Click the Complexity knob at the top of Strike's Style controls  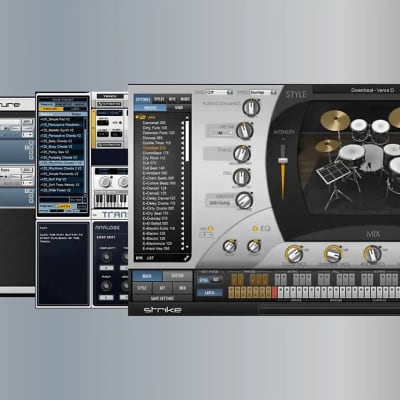coord(251,107)
